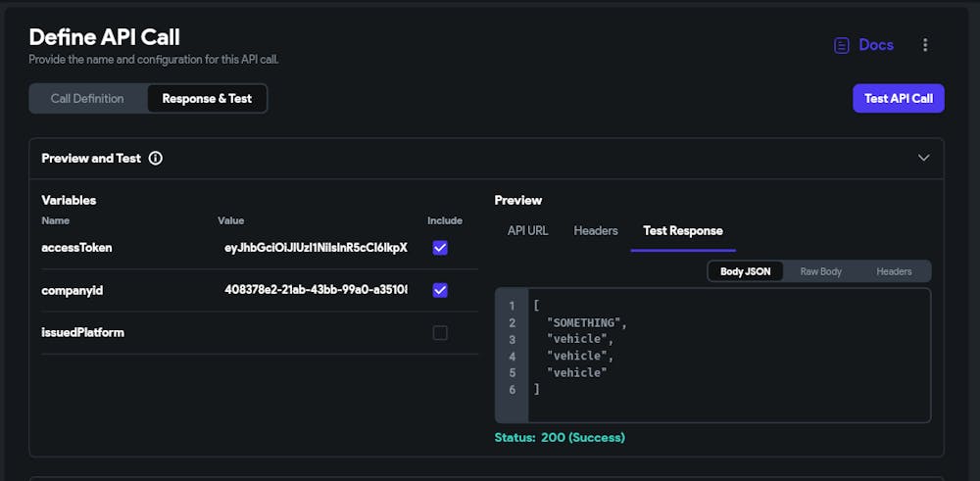The image size is (980, 481).
Task: Click the accessToken variable name
Action: point(76,248)
